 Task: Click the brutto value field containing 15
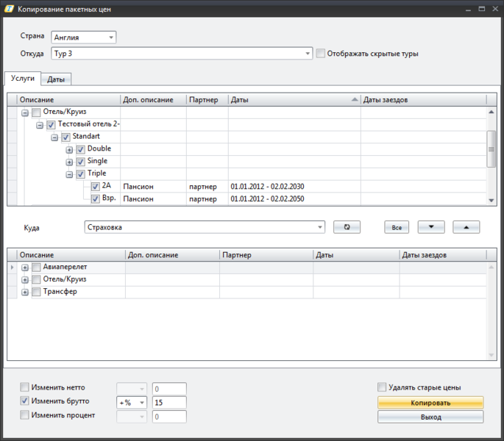(169, 403)
